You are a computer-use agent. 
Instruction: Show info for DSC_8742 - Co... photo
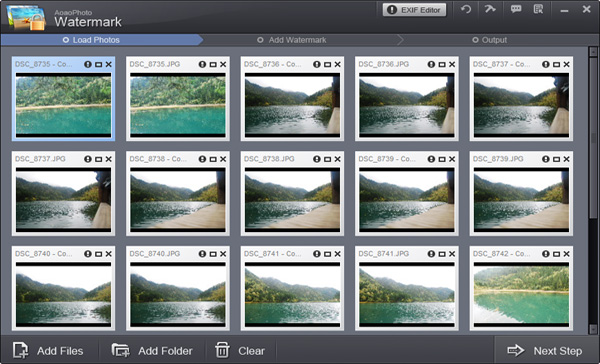[x=546, y=254]
